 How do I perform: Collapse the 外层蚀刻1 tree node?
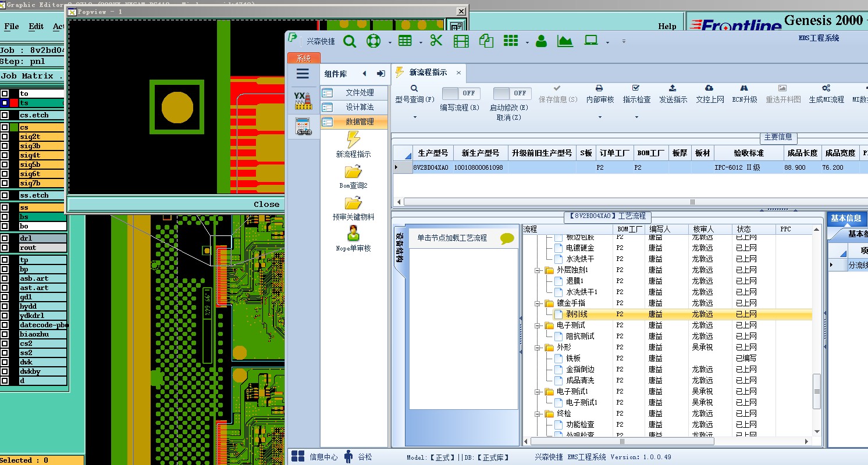coord(538,270)
